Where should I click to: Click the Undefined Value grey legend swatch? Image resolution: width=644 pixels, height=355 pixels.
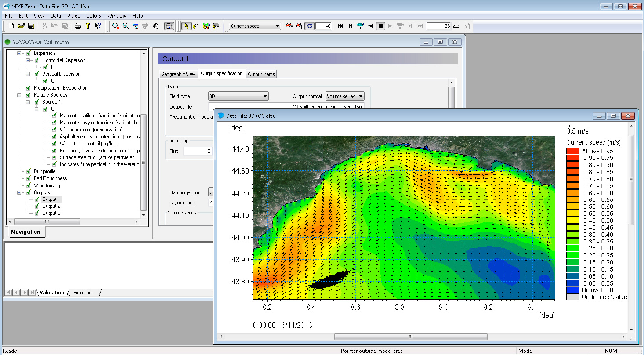572,297
